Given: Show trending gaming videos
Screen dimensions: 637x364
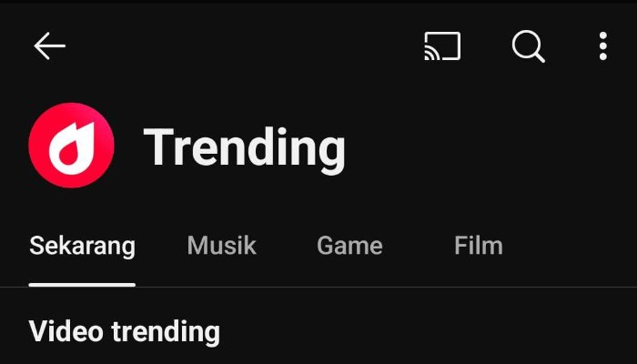Looking at the screenshot, I should (349, 245).
